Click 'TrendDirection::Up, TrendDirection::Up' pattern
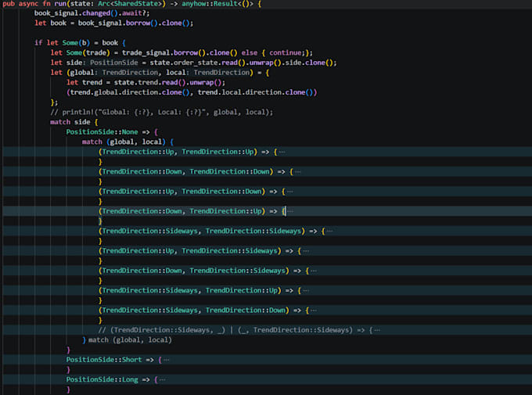This screenshot has width=532, height=395. (178, 152)
